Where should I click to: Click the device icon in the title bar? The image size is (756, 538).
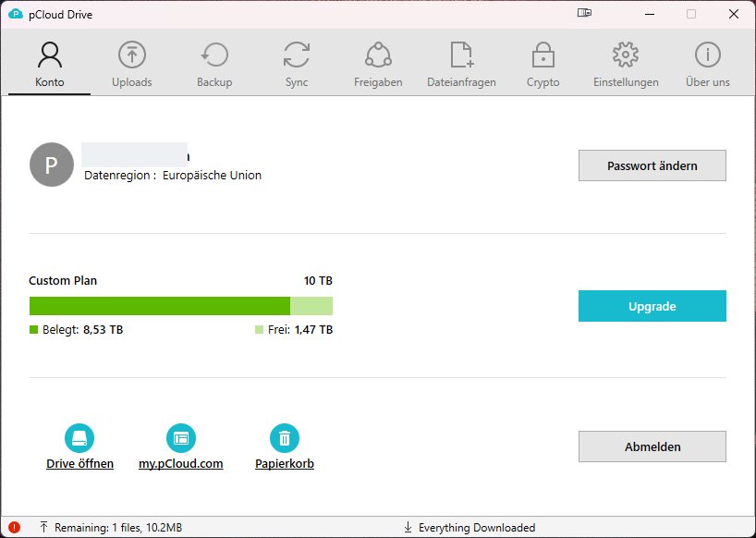(x=584, y=13)
